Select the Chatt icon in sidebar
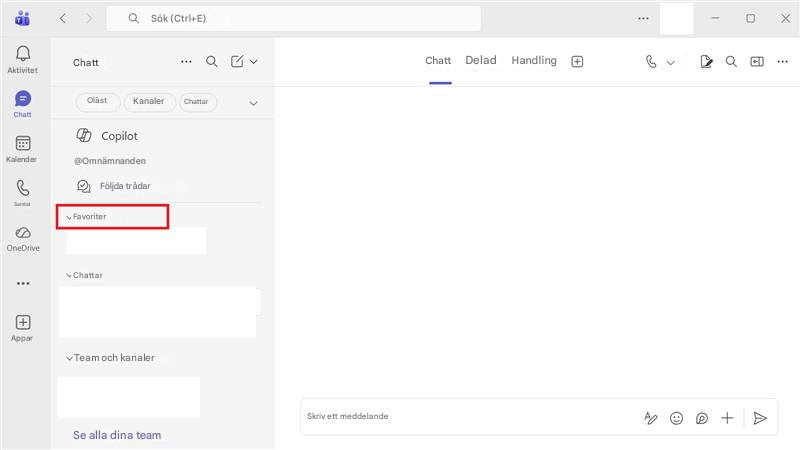 point(22,104)
